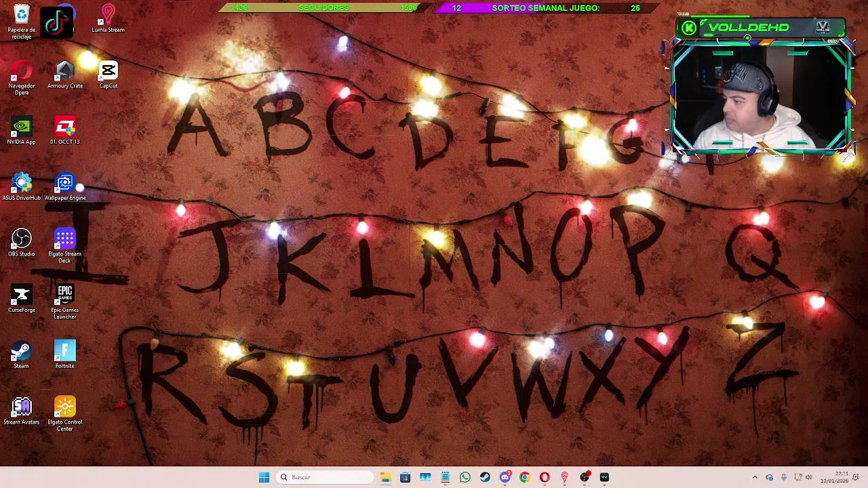
Task: Open Microsoft Store from the taskbar
Action: [x=405, y=477]
